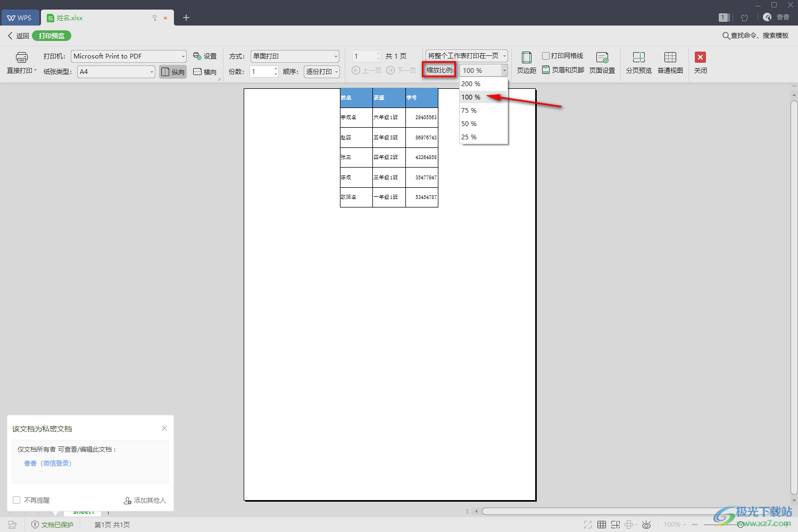Click the 文档已保护 status indicator
Screen dimensions: 798x532
click(52, 525)
